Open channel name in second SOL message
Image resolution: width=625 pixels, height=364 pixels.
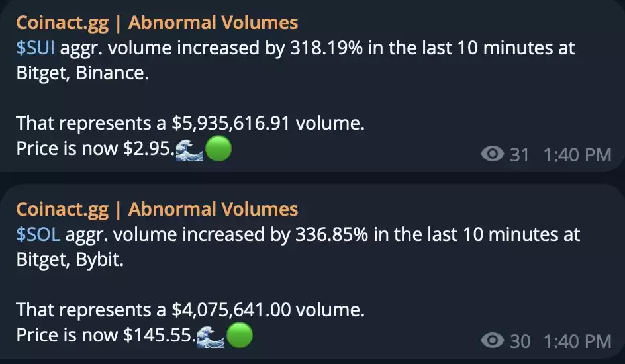tap(157, 210)
